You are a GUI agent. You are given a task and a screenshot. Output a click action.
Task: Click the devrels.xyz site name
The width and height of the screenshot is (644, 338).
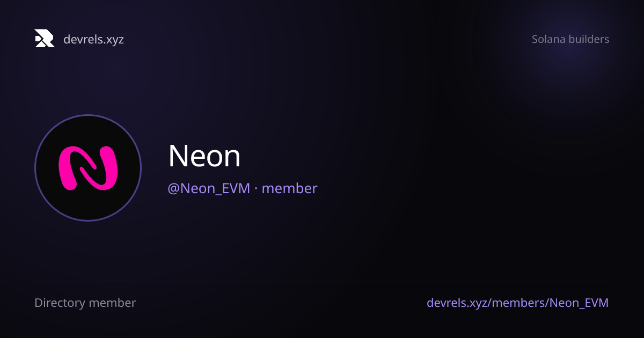93,39
